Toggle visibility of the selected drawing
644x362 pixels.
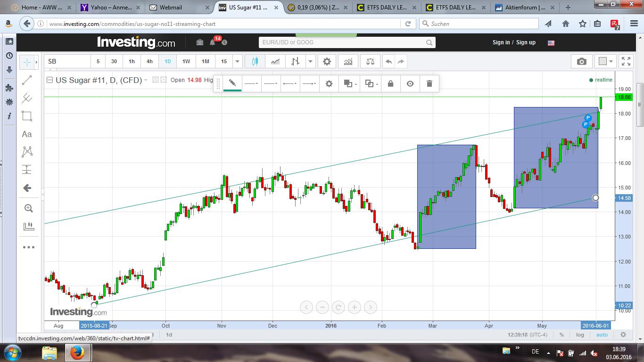pyautogui.click(x=410, y=83)
